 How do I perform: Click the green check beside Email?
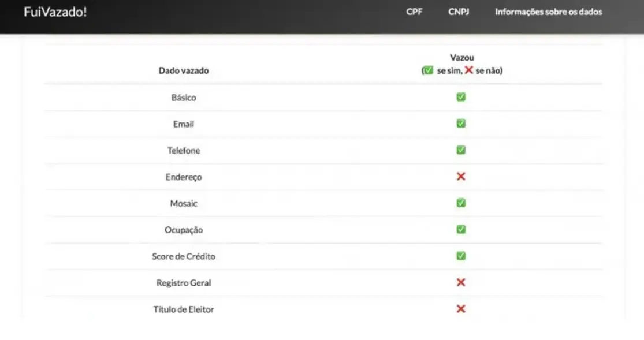pyautogui.click(x=461, y=124)
